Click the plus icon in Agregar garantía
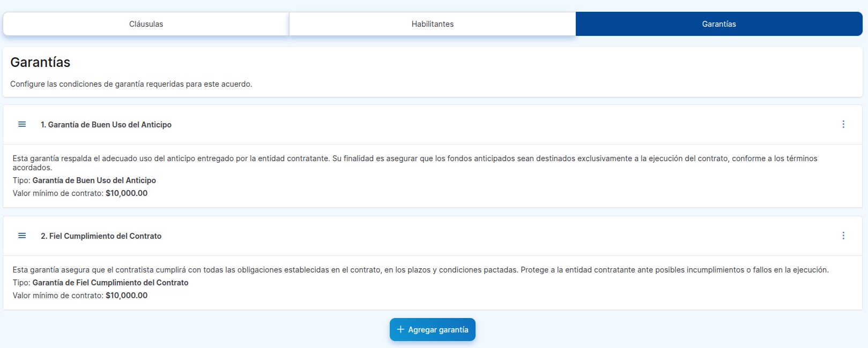 click(400, 329)
